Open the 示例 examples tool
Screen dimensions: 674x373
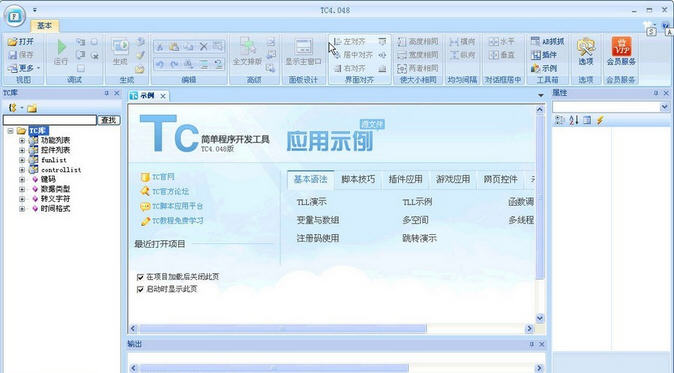(x=544, y=68)
